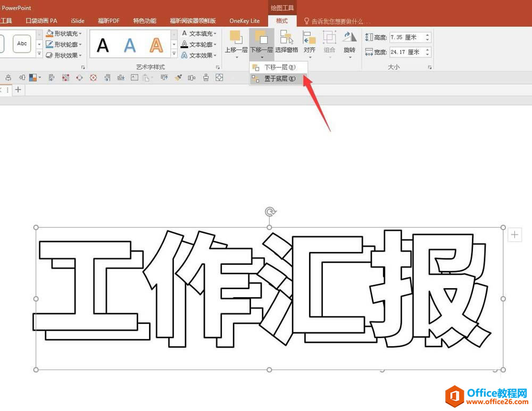Adjust the width value spinner arrows
This screenshot has width=532, height=411.
point(428,52)
